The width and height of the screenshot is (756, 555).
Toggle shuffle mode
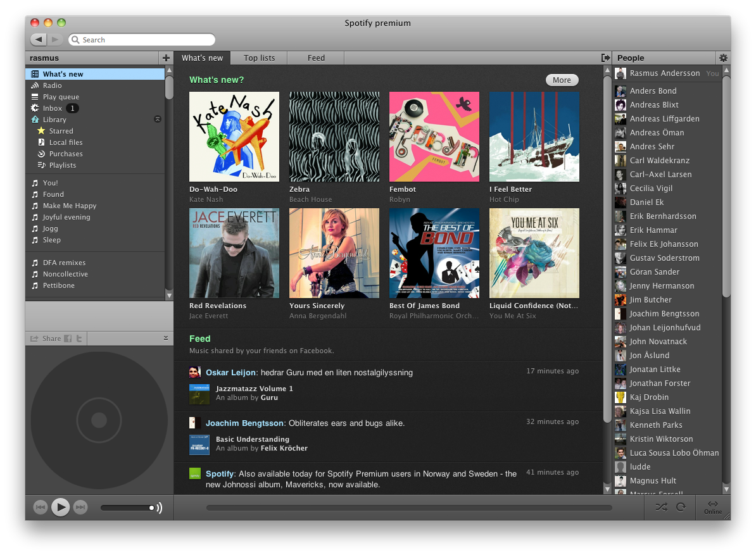pos(662,508)
